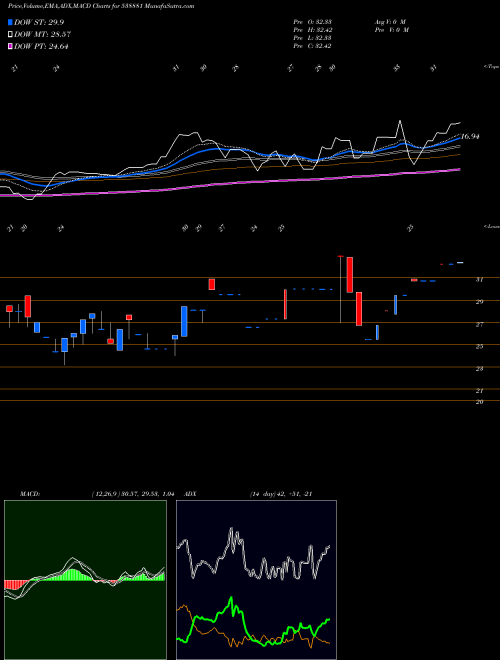Click the ADX panel heading
The height and width of the screenshot is (660, 500).
190,494
